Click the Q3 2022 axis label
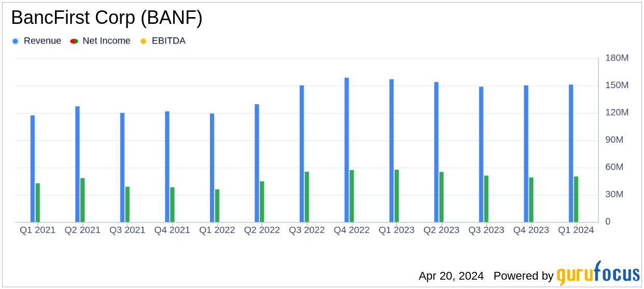 [x=307, y=230]
